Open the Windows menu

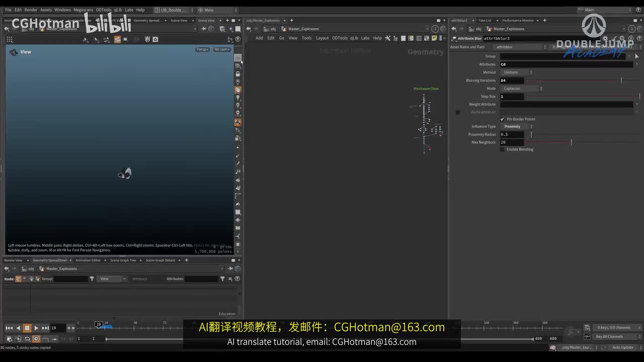(x=62, y=10)
